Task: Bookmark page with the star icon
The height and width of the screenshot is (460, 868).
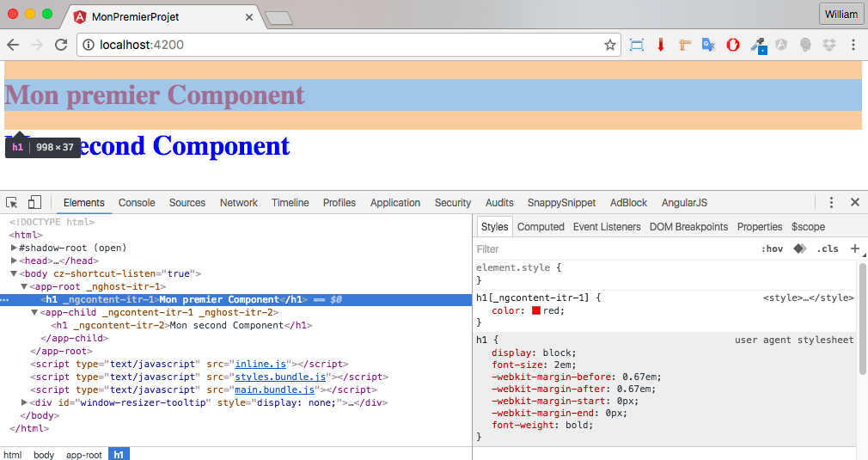Action: (x=609, y=45)
